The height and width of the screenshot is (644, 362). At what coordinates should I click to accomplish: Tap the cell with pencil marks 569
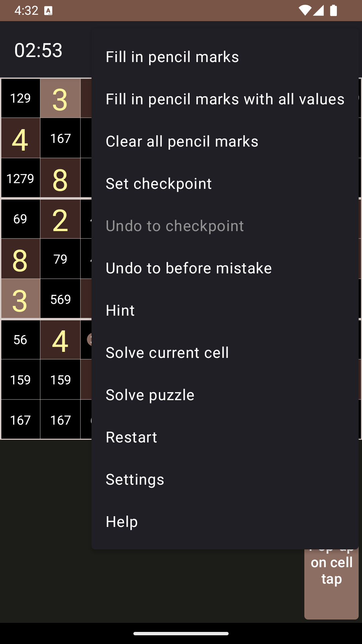point(60,299)
